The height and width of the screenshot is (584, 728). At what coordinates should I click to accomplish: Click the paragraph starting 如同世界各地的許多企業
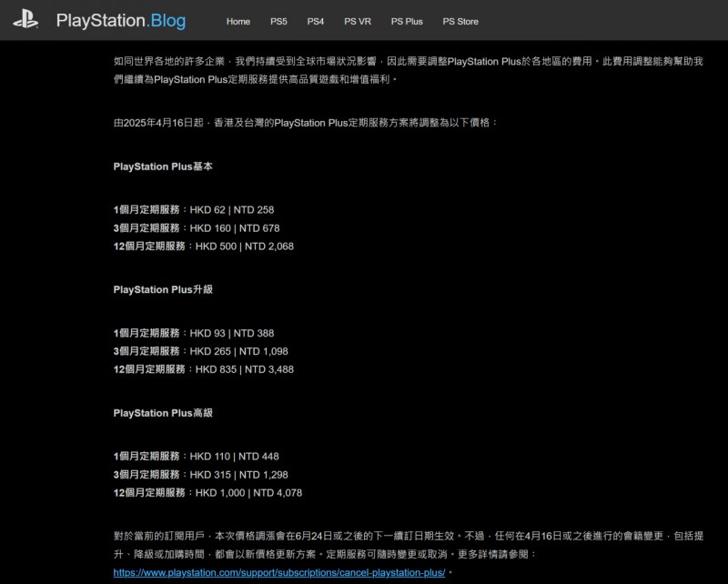(408, 70)
